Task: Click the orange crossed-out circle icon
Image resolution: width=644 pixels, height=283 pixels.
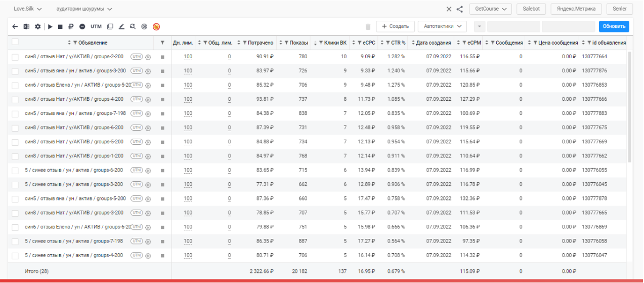Action: coord(156,26)
